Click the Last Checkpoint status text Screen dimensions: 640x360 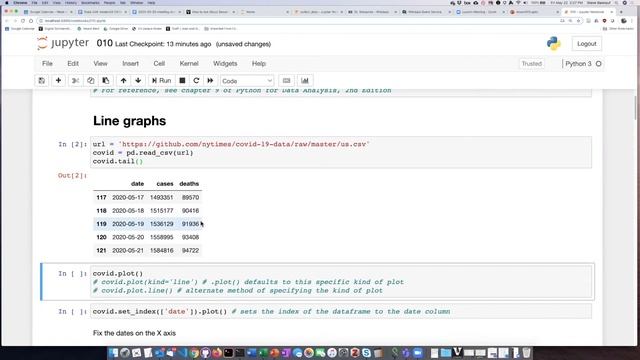[x=163, y=44]
